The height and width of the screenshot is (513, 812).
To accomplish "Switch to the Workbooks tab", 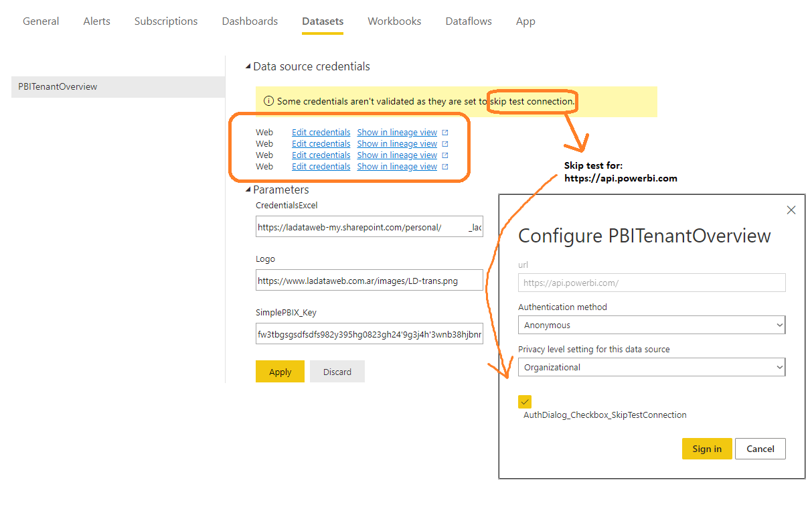I will click(394, 21).
